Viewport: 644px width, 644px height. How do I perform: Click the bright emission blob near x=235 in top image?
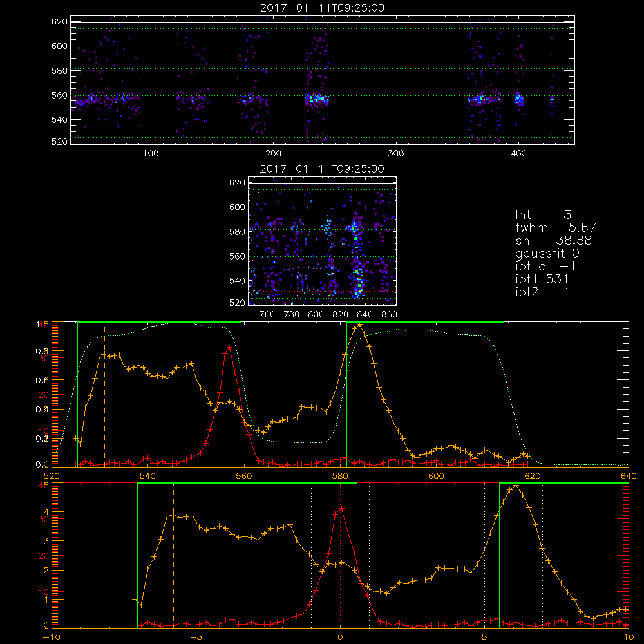point(317,99)
